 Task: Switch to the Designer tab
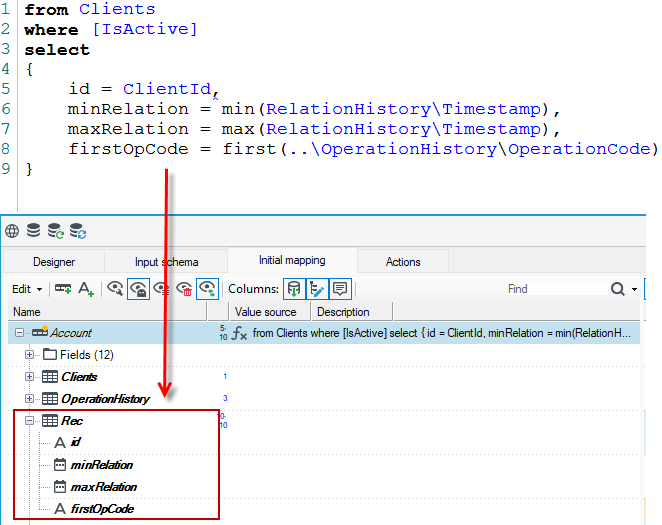54,262
